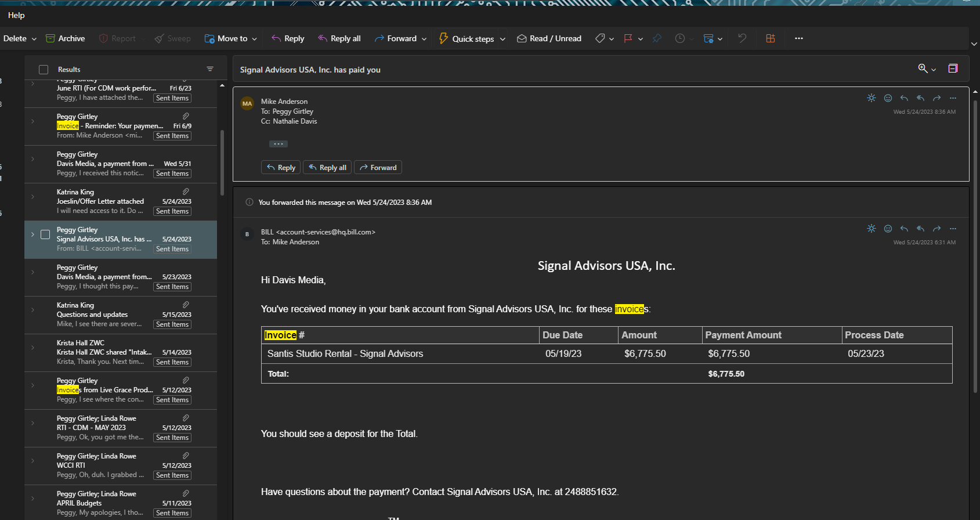Click Sent Items tag on Joeslin/Offer Letter email
980x520 pixels.
coord(172,211)
